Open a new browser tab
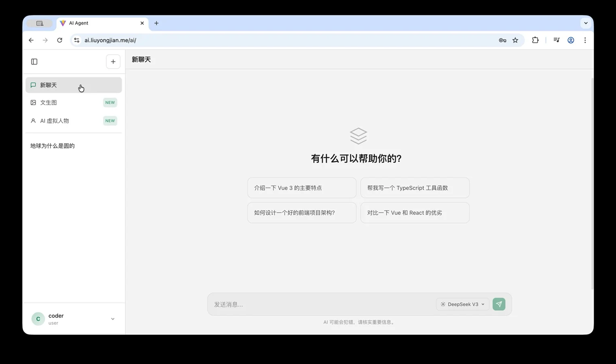 157,23
